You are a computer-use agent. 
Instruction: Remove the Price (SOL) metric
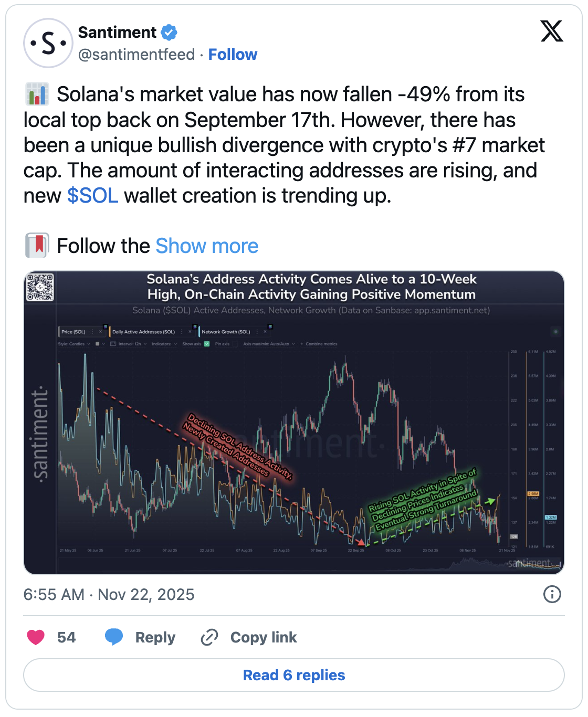click(100, 332)
